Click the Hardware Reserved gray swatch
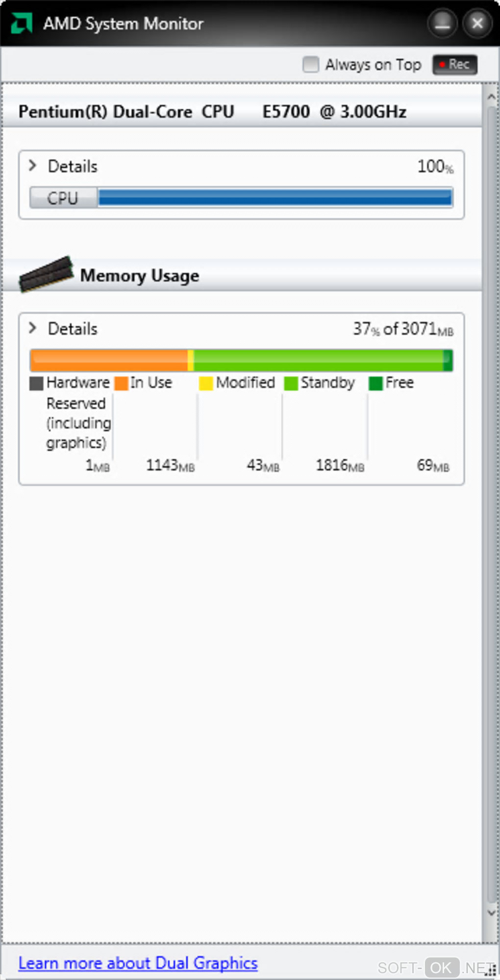Viewport: 500px width, 980px height. pyautogui.click(x=36, y=383)
